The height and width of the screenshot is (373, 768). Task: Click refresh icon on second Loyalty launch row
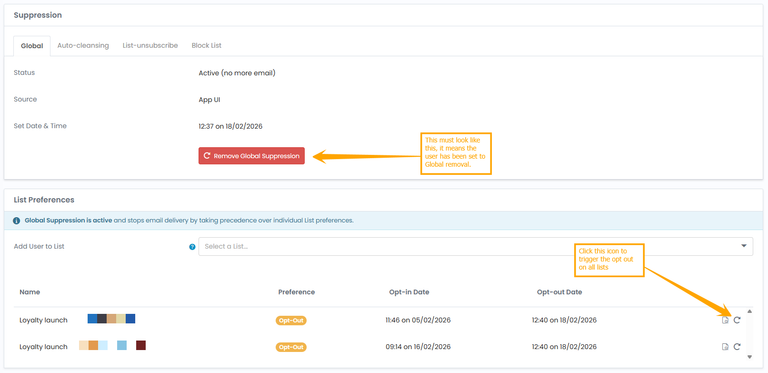tap(737, 347)
